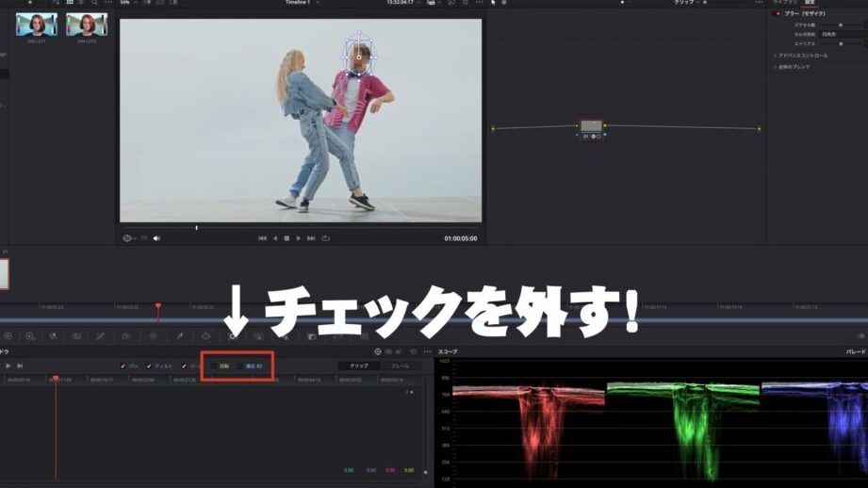Click the node graph output dot
This screenshot has height=488, width=868.
pos(759,129)
